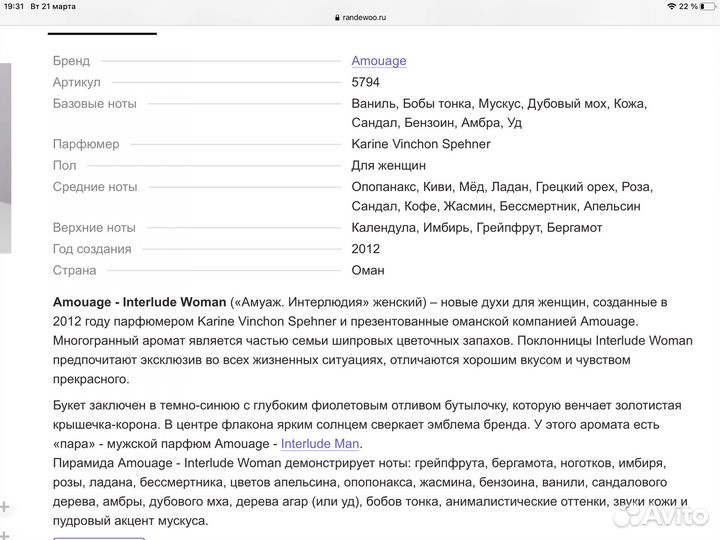Tap the battery icon in status bar

[x=706, y=6]
